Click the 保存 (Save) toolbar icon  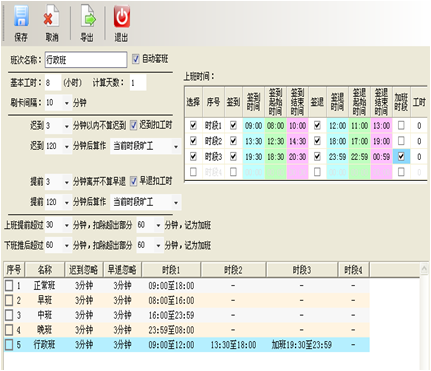coord(21,16)
